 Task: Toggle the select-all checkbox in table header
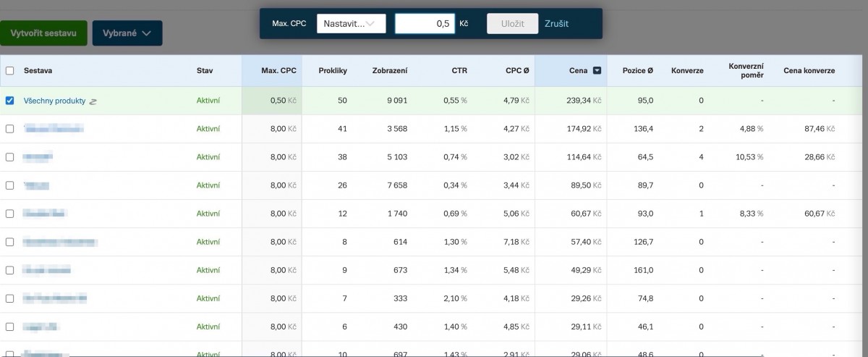pos(9,71)
